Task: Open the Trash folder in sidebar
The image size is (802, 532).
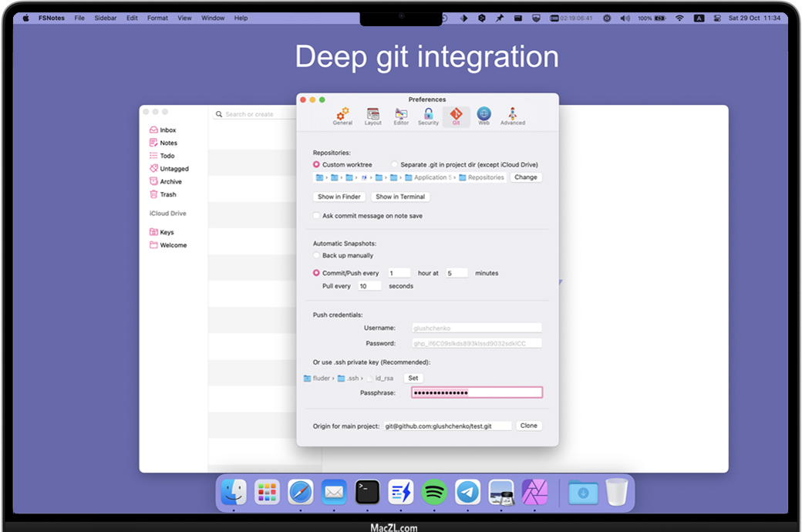Action: 167,194
